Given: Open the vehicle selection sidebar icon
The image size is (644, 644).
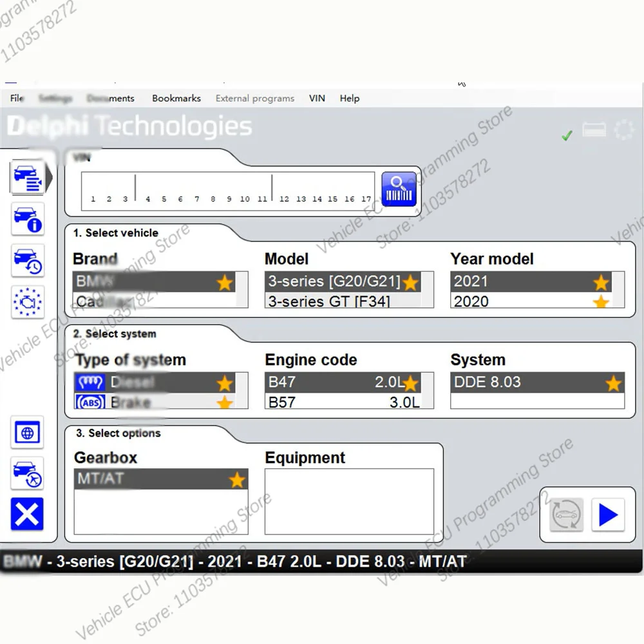Looking at the screenshot, I should 28,178.
